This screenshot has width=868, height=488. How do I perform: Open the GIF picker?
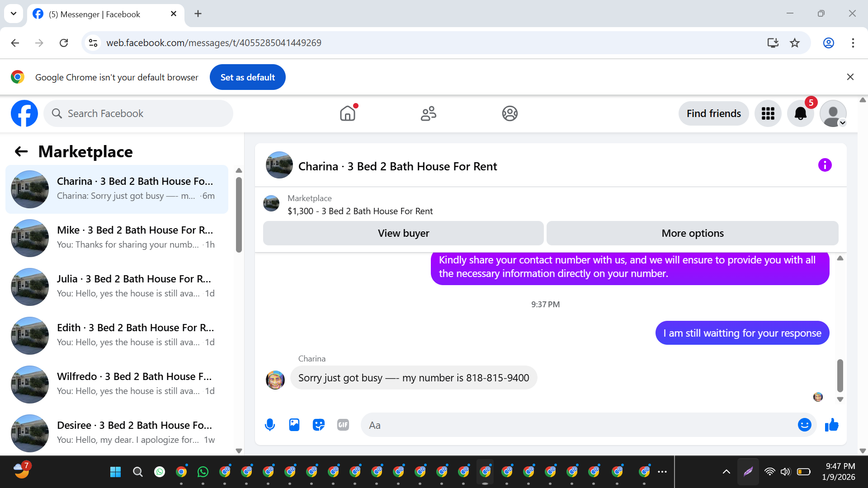pyautogui.click(x=343, y=425)
